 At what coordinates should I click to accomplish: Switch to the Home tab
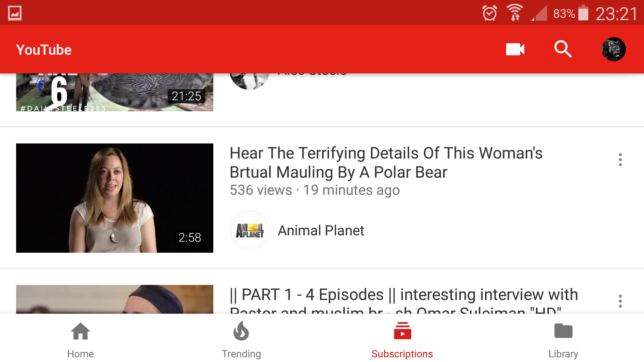pyautogui.click(x=80, y=340)
